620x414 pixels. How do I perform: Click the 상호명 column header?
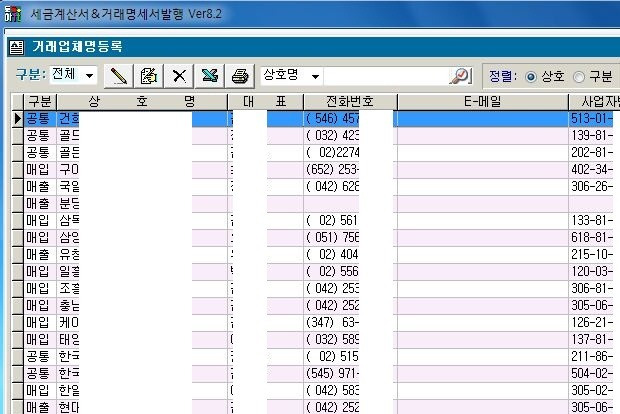[x=142, y=102]
